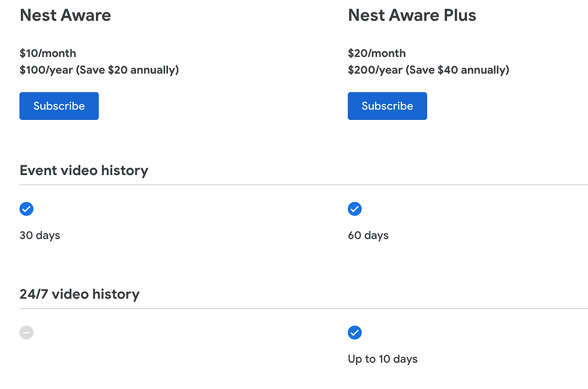Select the check icon in Event video history row
Image resolution: width=588 pixels, height=389 pixels.
tap(26, 209)
